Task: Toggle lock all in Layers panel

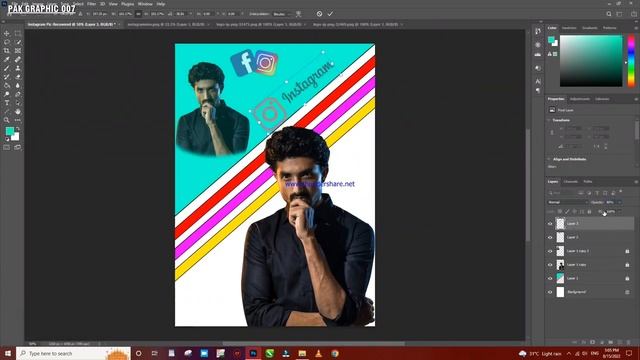Action: [589, 211]
